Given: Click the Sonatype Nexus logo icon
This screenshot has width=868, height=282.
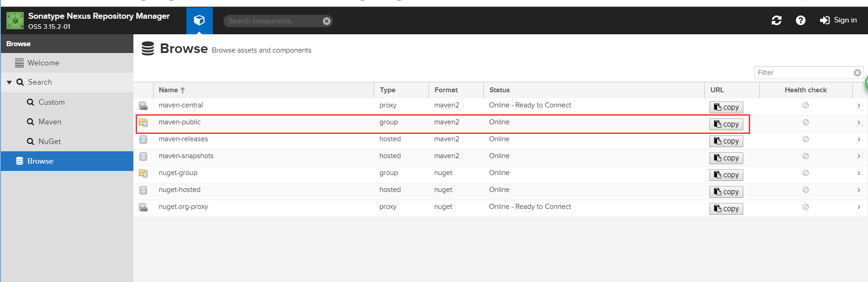Looking at the screenshot, I should (15, 21).
